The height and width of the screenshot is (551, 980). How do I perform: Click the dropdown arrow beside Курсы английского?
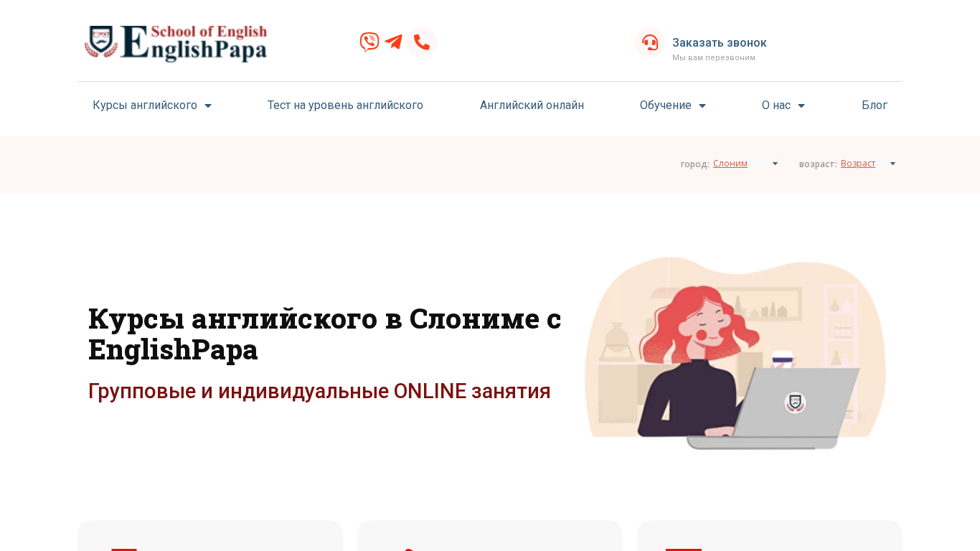pyautogui.click(x=208, y=106)
